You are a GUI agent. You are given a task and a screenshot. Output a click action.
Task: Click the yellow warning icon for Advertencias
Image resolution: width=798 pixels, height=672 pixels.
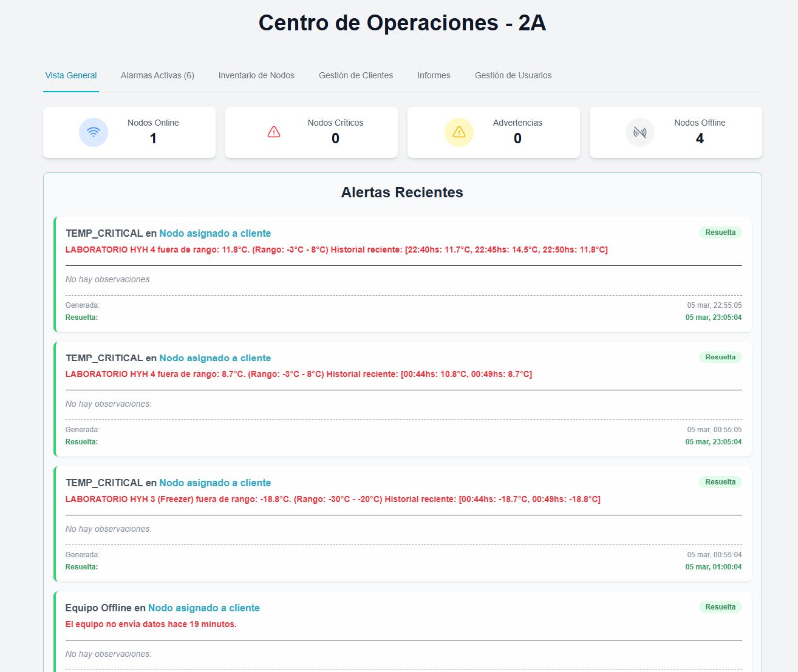point(459,132)
